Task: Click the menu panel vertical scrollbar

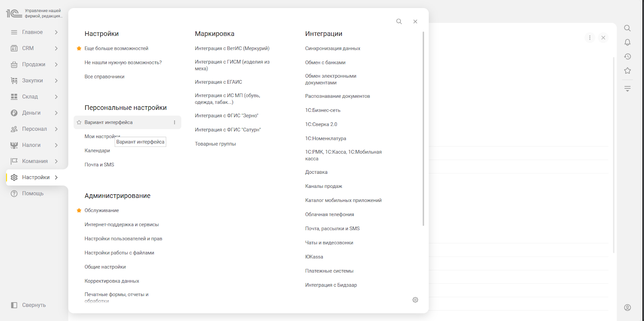Action: click(423, 129)
